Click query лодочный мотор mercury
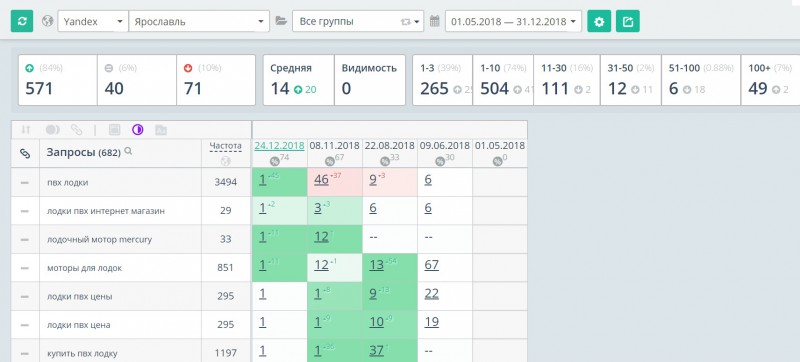The width and height of the screenshot is (800, 362). point(99,240)
